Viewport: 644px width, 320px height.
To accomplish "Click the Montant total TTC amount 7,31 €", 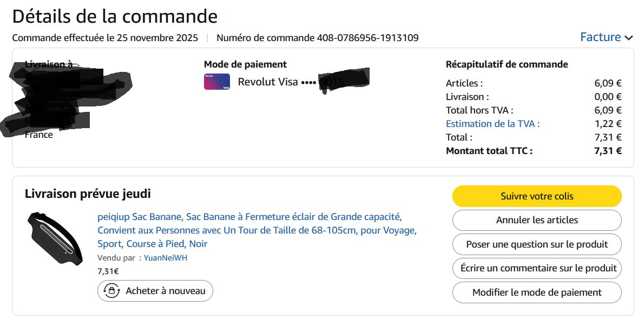I will pyautogui.click(x=607, y=151).
